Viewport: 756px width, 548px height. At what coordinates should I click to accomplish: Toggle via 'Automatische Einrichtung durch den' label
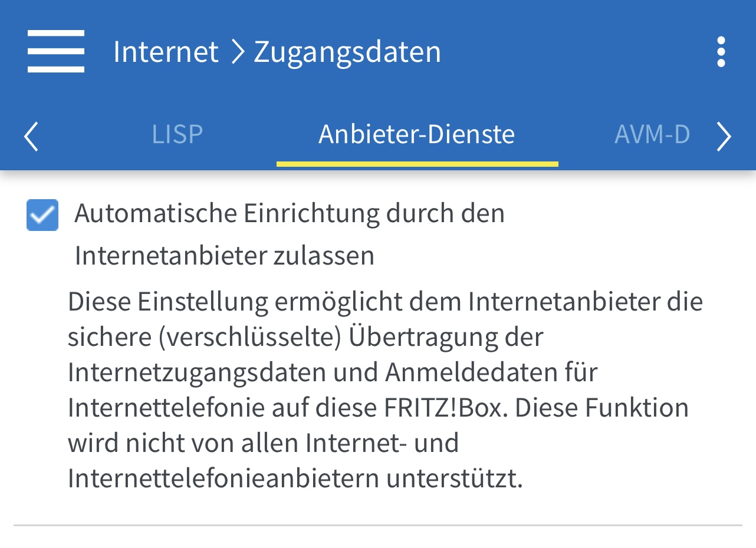[289, 213]
